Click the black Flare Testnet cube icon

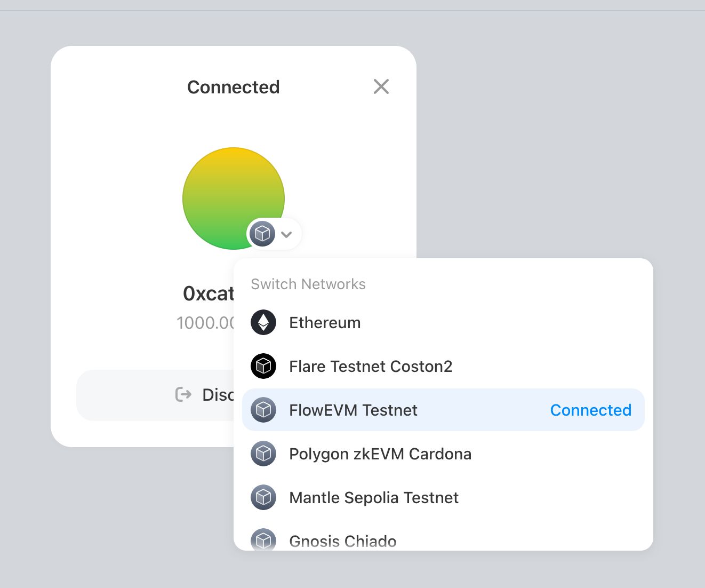263,366
